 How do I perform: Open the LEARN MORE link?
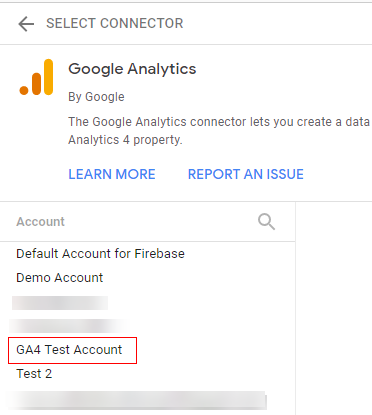pyautogui.click(x=112, y=174)
